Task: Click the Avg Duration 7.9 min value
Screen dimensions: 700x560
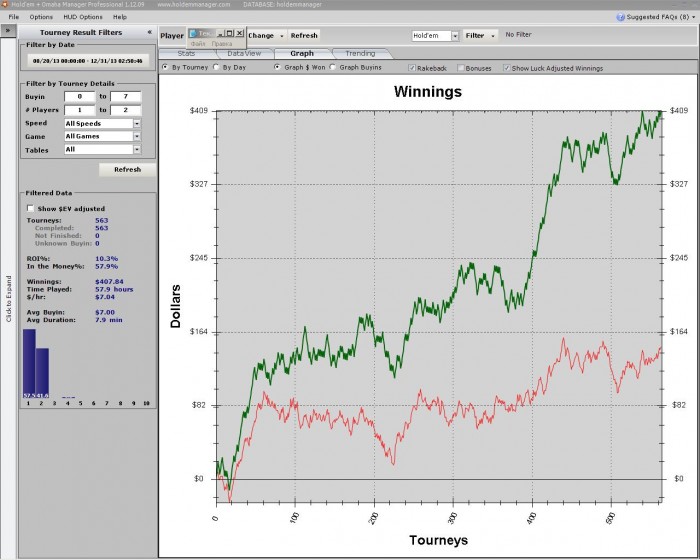Action: pyautogui.click(x=108, y=320)
